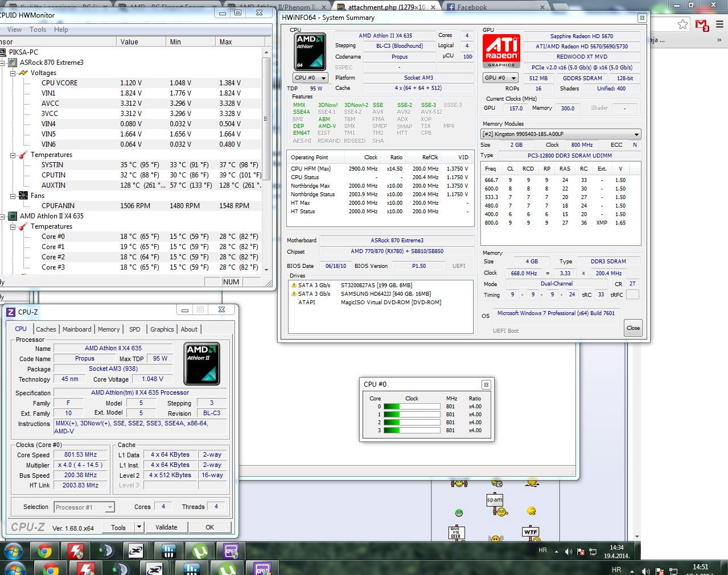This screenshot has width=728, height=575.
Task: Click the bookmark star in browser address bar
Action: tap(682, 24)
